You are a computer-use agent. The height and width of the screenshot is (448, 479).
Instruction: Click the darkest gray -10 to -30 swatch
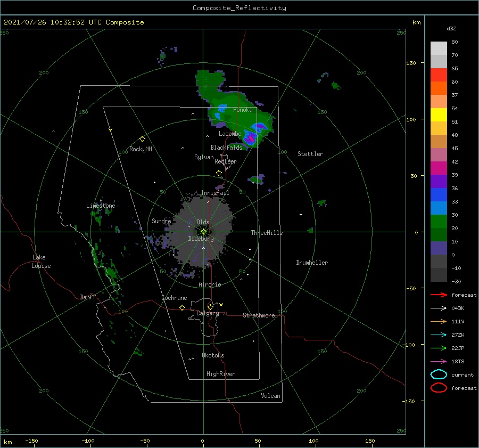click(x=439, y=275)
